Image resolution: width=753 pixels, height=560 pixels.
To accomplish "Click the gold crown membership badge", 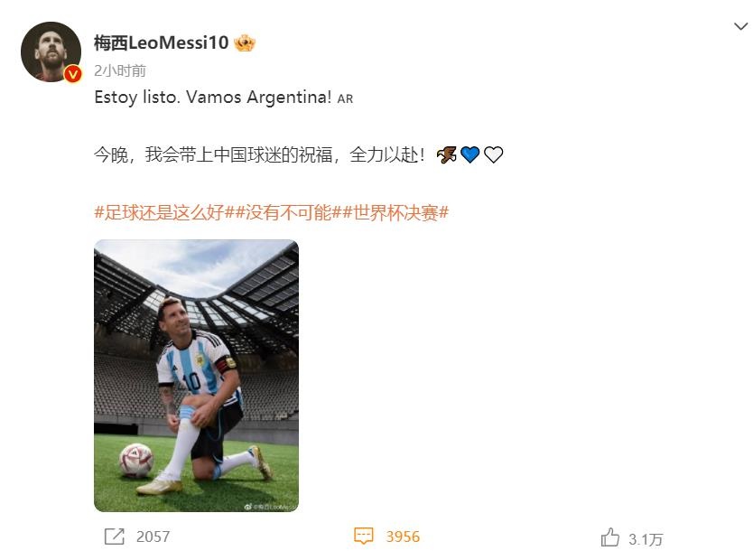I will (245, 43).
